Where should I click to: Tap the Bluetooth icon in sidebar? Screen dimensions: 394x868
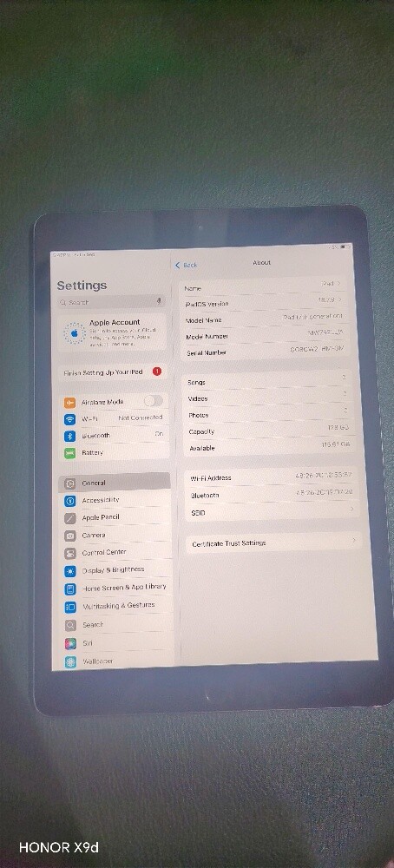69,437
